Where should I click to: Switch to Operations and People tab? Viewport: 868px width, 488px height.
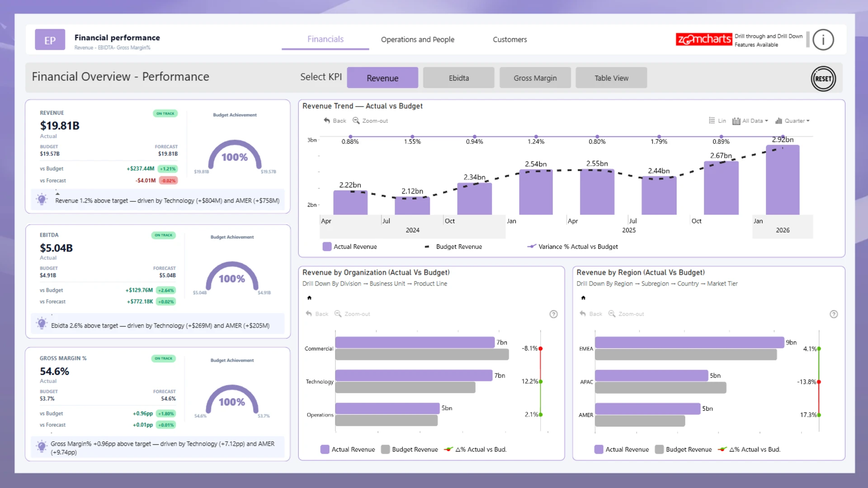click(417, 40)
